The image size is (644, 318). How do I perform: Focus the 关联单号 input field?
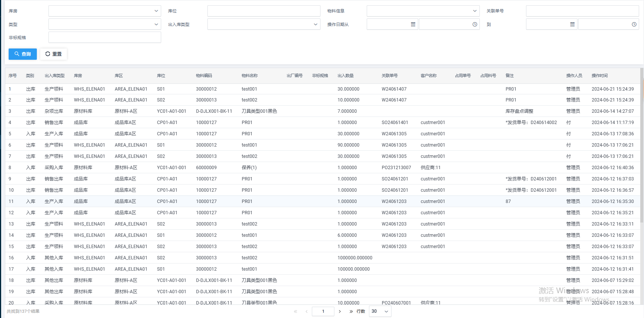(582, 11)
